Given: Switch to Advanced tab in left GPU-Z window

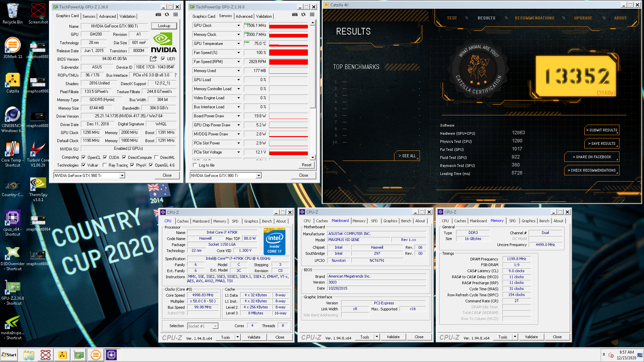Looking at the screenshot, I should (107, 16).
